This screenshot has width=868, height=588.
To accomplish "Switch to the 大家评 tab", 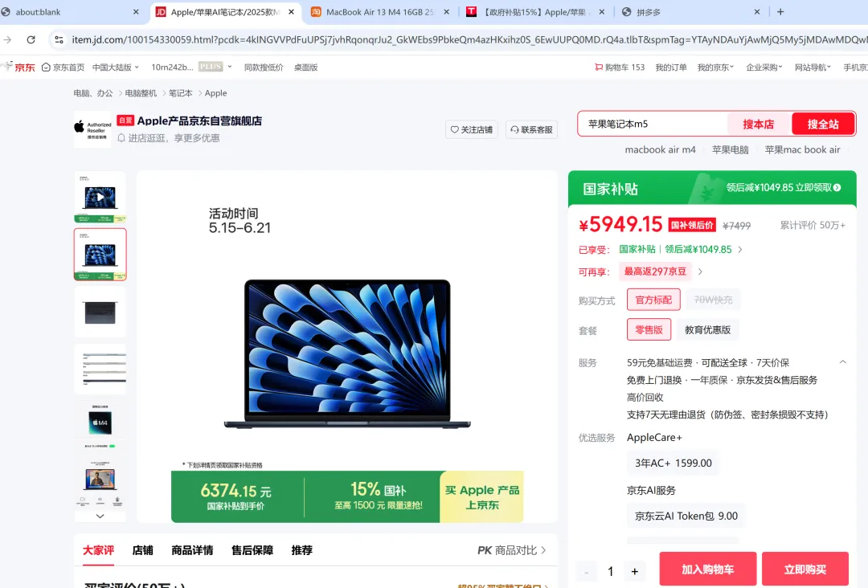I will click(99, 550).
